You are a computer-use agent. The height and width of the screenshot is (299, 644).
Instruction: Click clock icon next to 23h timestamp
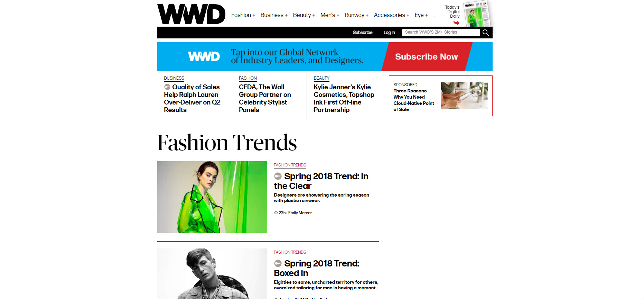(x=276, y=213)
